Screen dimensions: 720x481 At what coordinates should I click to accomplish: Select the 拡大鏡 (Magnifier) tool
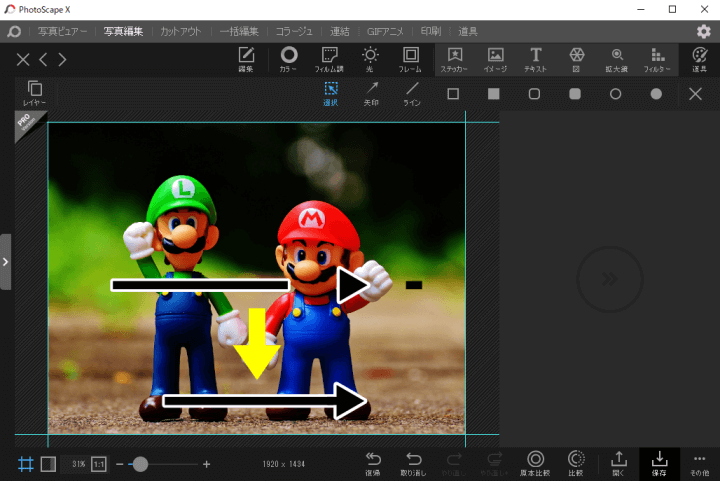click(617, 60)
